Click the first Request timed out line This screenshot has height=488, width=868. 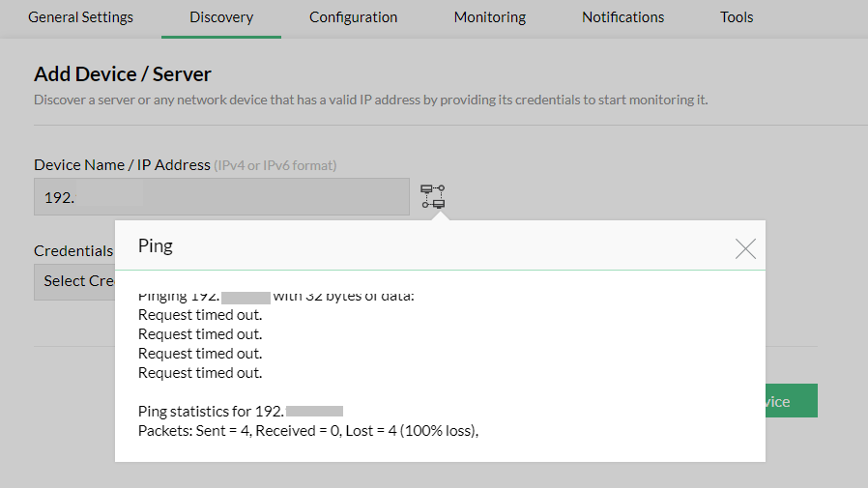tap(200, 315)
